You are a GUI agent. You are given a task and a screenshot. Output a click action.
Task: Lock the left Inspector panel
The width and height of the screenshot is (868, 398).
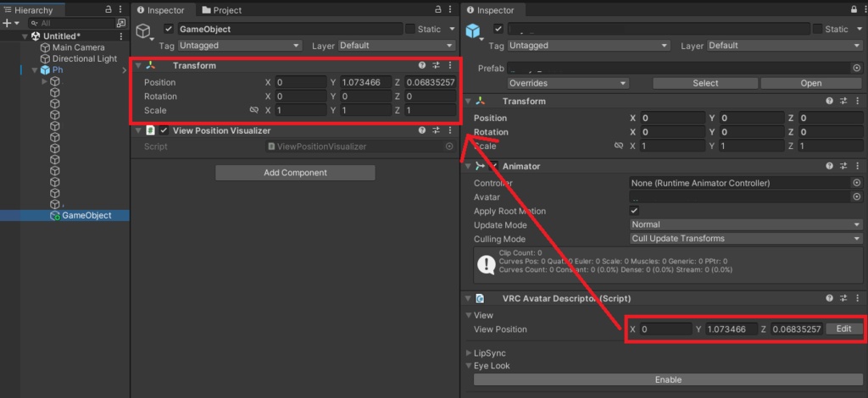[x=438, y=9]
